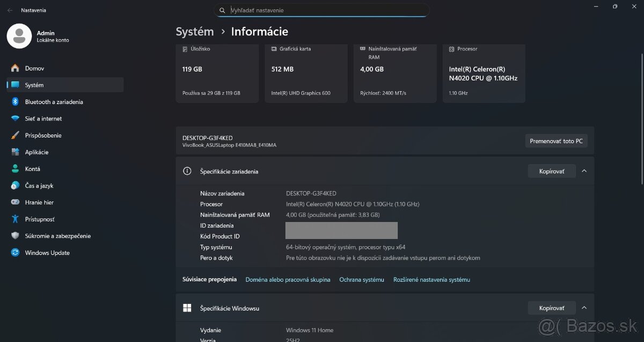Open Ochrana systému link

point(362,280)
